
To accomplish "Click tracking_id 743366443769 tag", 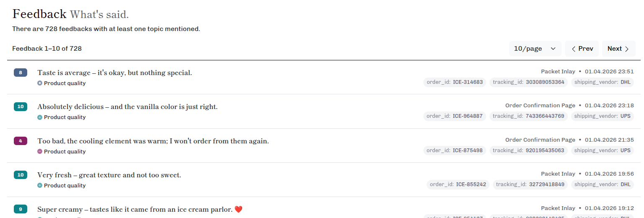I will pos(528,116).
